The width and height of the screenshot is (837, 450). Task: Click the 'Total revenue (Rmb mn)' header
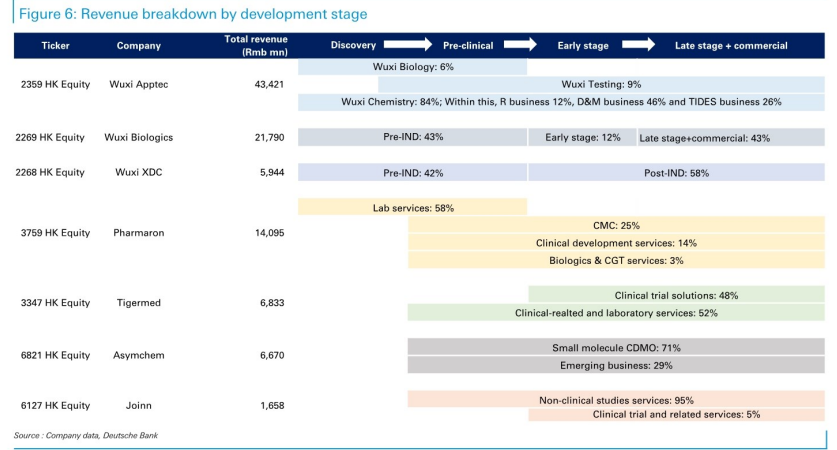[x=256, y=45]
